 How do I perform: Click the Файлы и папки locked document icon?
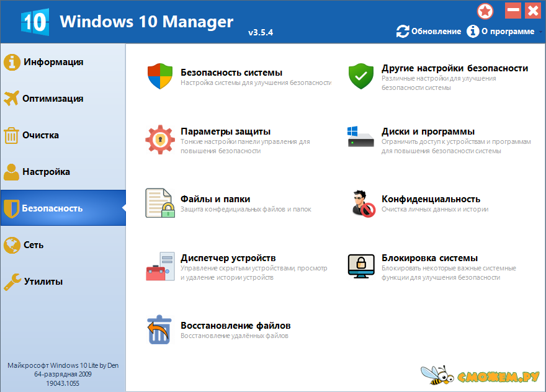coord(160,203)
